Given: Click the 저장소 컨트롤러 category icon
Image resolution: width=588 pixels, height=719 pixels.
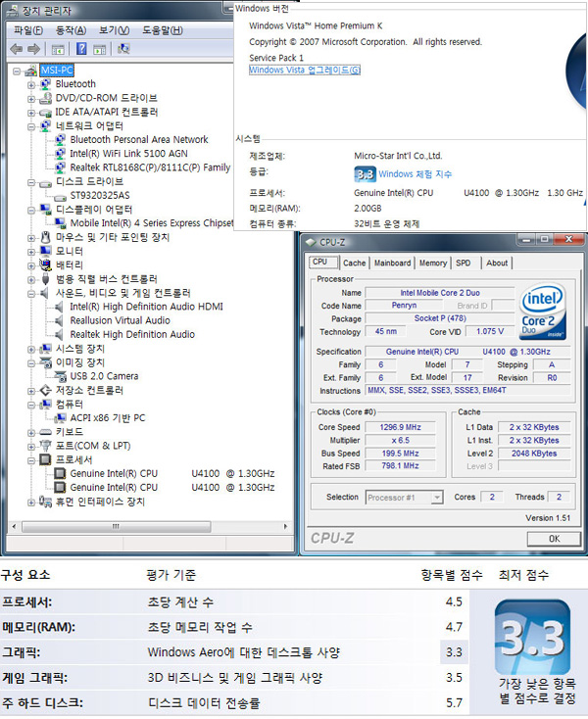Looking at the screenshot, I should (45, 391).
